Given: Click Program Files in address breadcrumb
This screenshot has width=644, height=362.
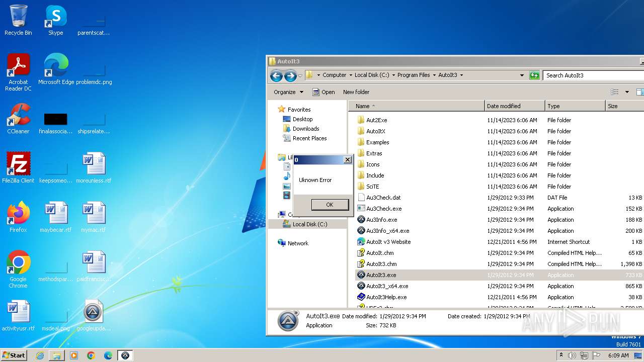Looking at the screenshot, I should (x=414, y=75).
